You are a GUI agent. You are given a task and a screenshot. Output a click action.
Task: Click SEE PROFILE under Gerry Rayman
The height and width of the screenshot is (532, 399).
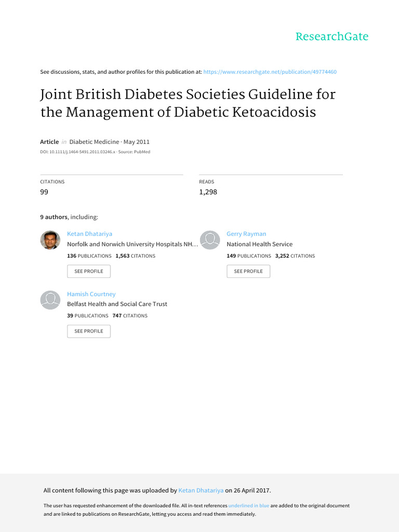coord(248,271)
